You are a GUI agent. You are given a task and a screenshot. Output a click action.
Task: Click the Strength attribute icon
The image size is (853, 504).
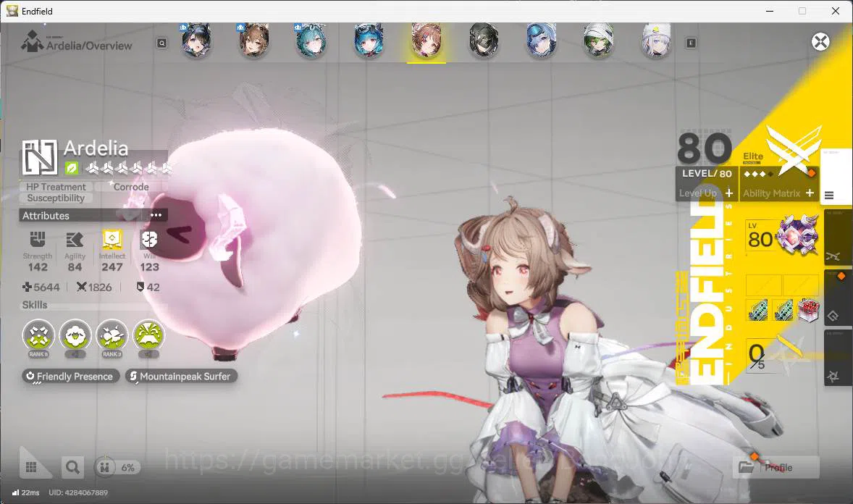(38, 240)
